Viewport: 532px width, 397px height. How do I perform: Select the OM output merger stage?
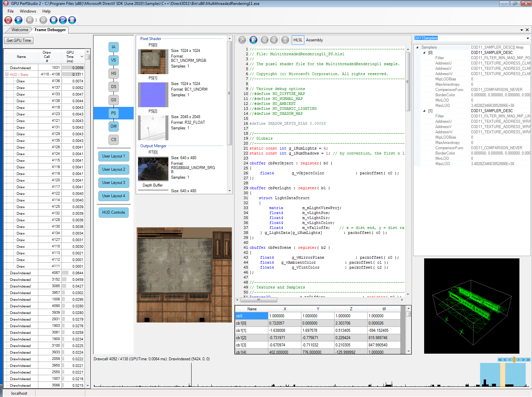(113, 126)
